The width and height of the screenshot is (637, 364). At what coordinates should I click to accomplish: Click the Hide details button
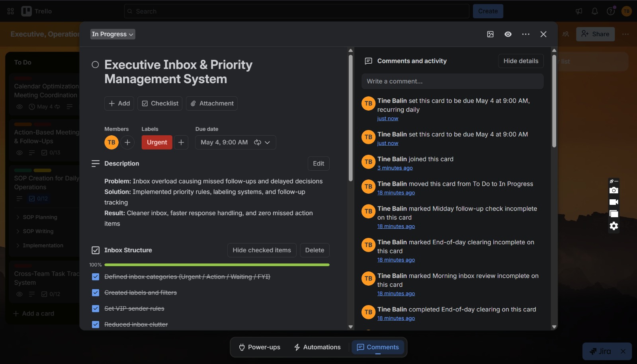tap(521, 61)
